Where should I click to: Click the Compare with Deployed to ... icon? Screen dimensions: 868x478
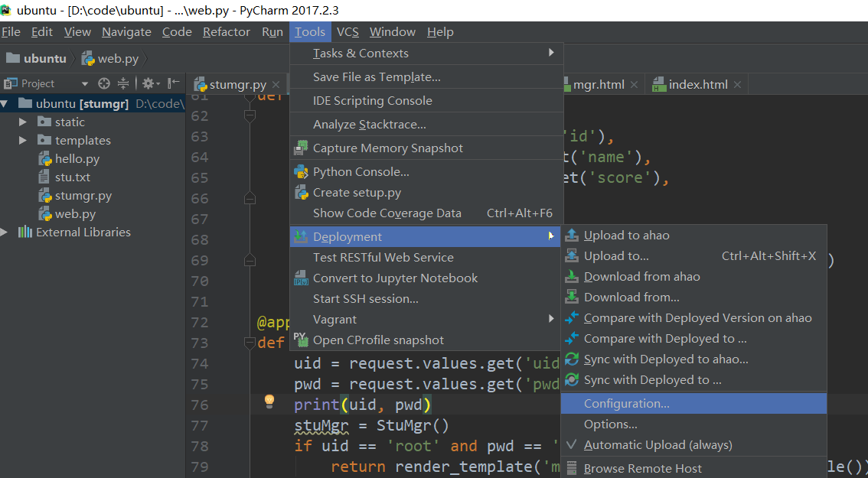(572, 339)
